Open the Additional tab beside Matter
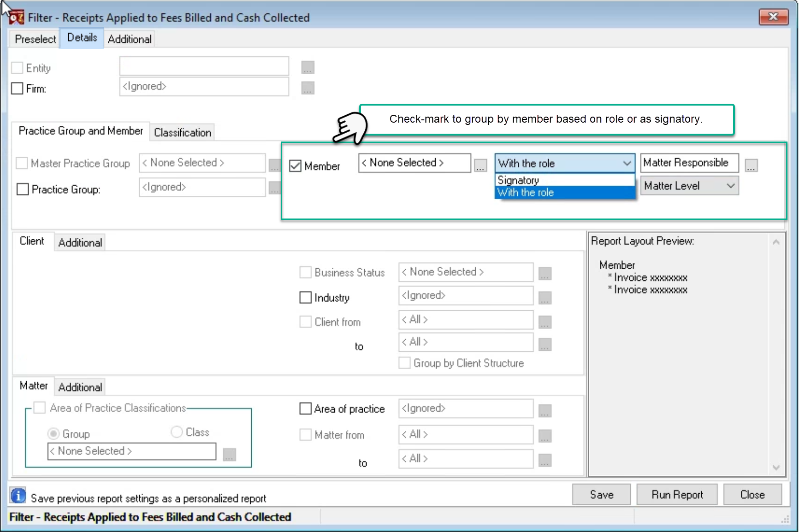The image size is (799, 532). [80, 387]
